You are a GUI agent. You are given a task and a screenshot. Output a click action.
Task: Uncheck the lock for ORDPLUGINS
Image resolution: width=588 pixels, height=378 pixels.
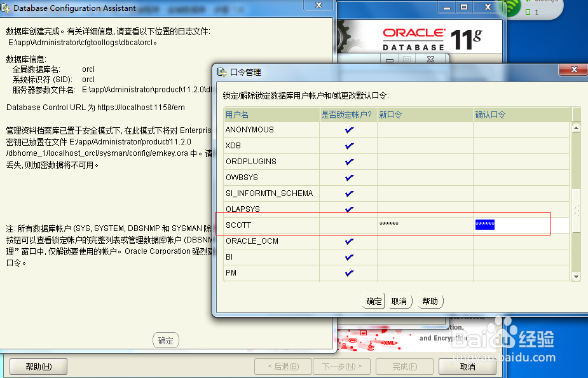point(348,161)
